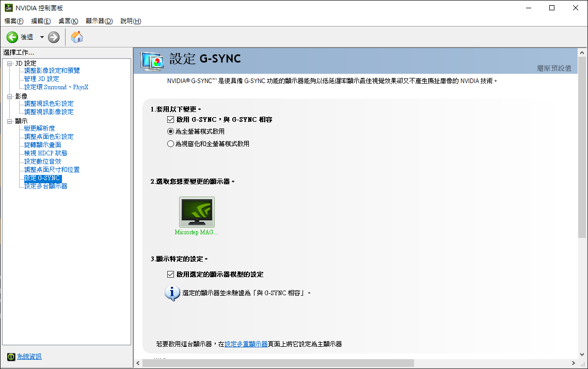Open 變更解析度 in tree
Screen dimensions: 588x369
pos(39,129)
